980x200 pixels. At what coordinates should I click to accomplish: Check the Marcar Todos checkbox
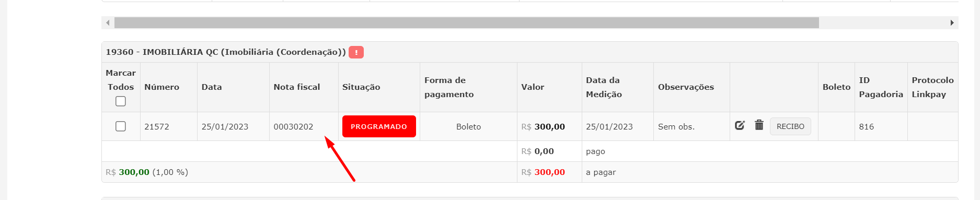point(121,101)
